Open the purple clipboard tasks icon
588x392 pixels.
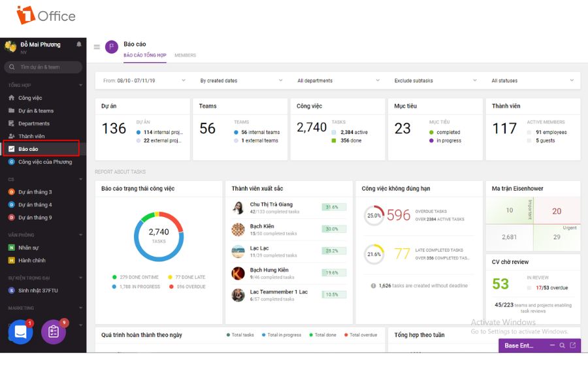coord(54,332)
